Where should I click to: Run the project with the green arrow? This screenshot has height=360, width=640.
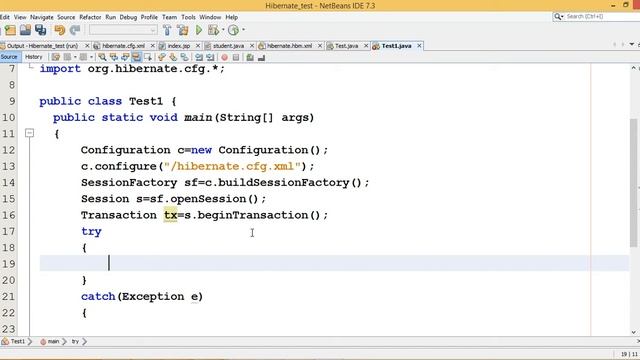tap(199, 30)
